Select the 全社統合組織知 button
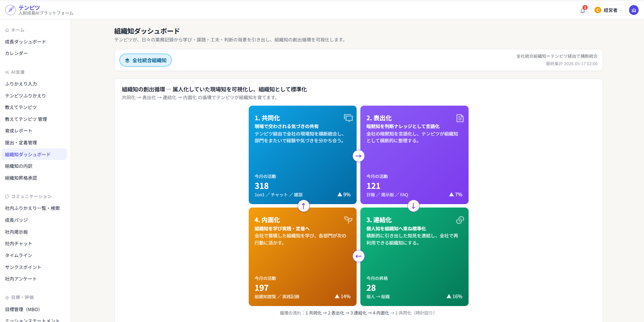 [x=145, y=60]
